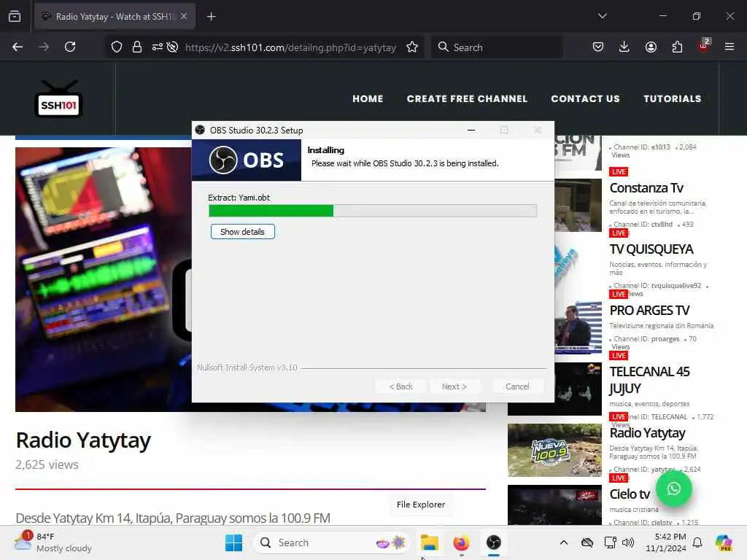Expand the list all tabs dropdown arrow
The image size is (747, 560).
[603, 16]
